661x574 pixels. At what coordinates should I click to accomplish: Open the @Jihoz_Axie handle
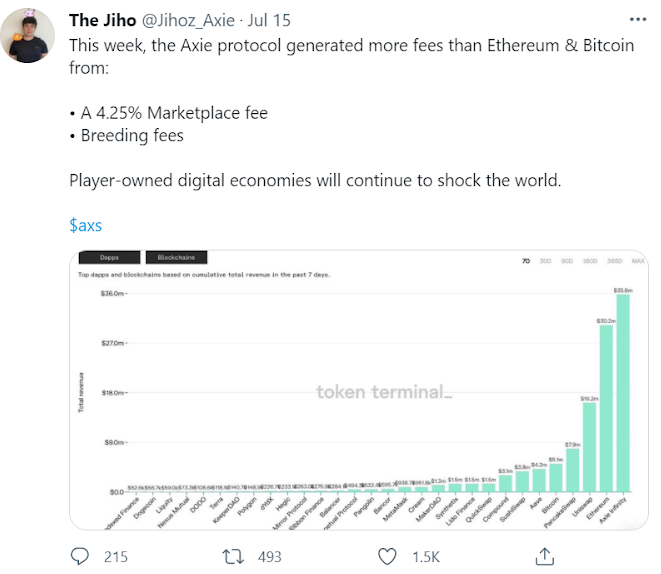coord(188,20)
